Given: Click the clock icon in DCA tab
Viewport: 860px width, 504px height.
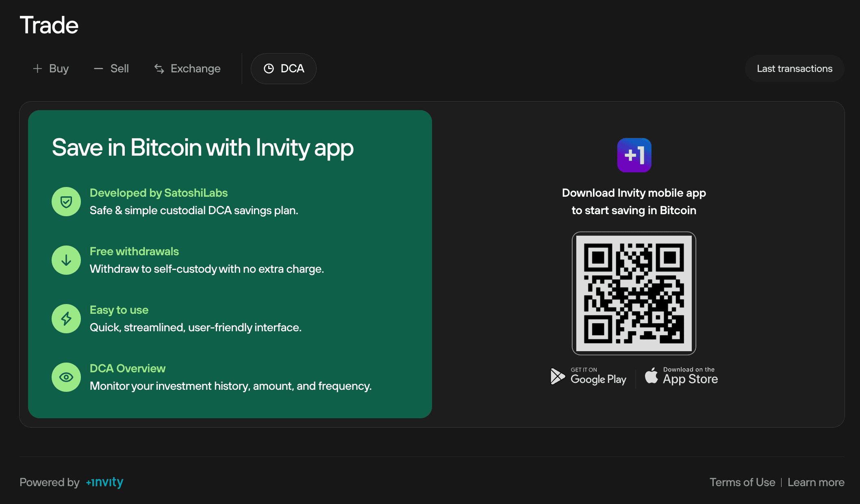Looking at the screenshot, I should pyautogui.click(x=269, y=69).
